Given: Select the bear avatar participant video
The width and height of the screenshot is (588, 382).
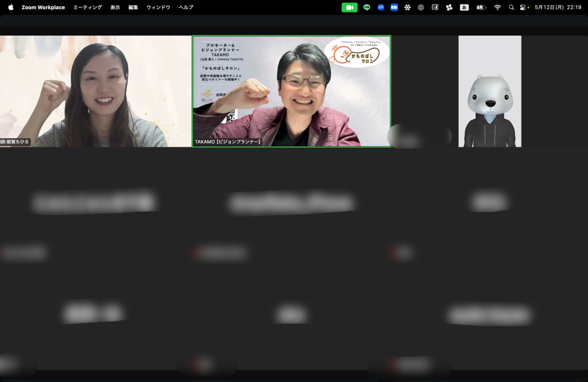Looking at the screenshot, I should tap(489, 91).
